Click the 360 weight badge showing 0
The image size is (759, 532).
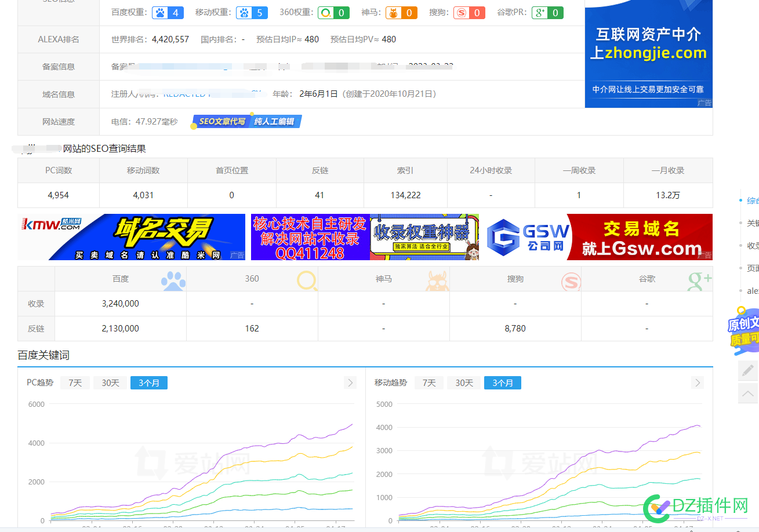(333, 12)
